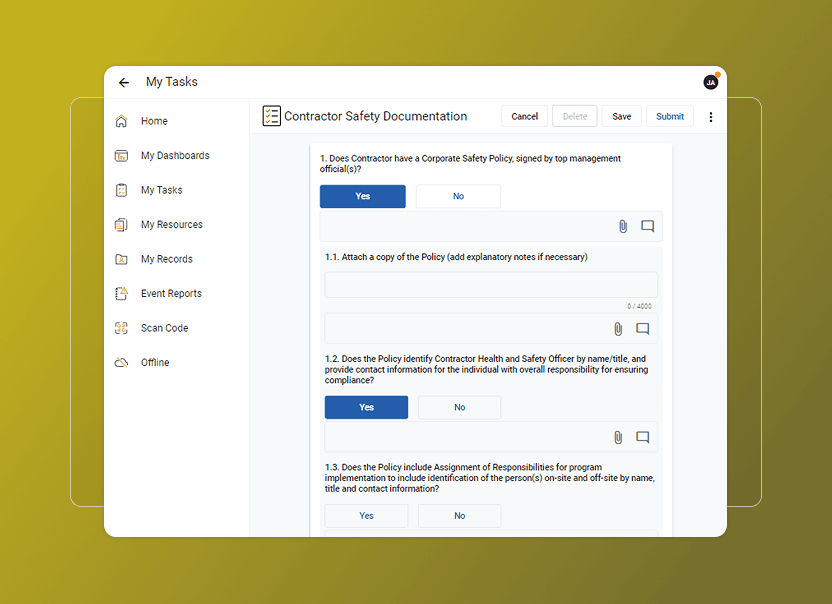Select No for question 1.2

[x=459, y=407]
